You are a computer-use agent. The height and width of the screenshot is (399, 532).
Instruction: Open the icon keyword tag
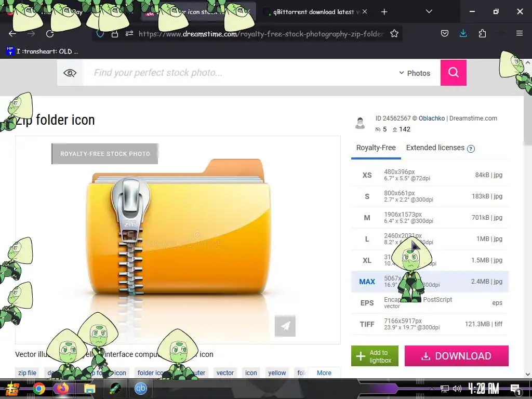(251, 373)
